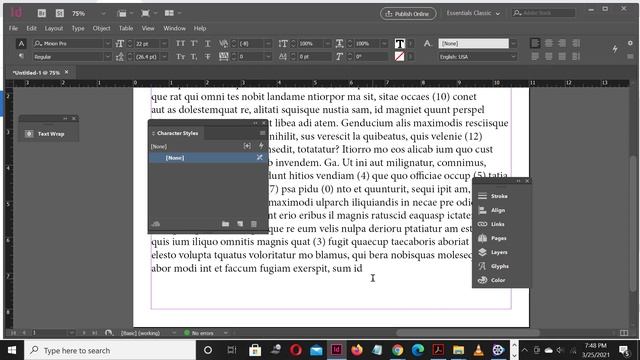The height and width of the screenshot is (360, 640).
Task: Toggle Strikethrough formatting
Action: [208, 56]
